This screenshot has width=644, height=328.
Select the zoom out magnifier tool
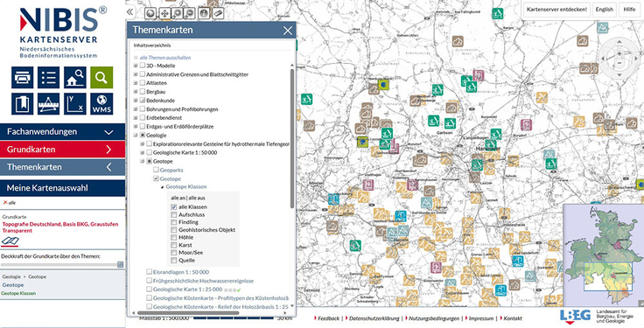pos(189,13)
